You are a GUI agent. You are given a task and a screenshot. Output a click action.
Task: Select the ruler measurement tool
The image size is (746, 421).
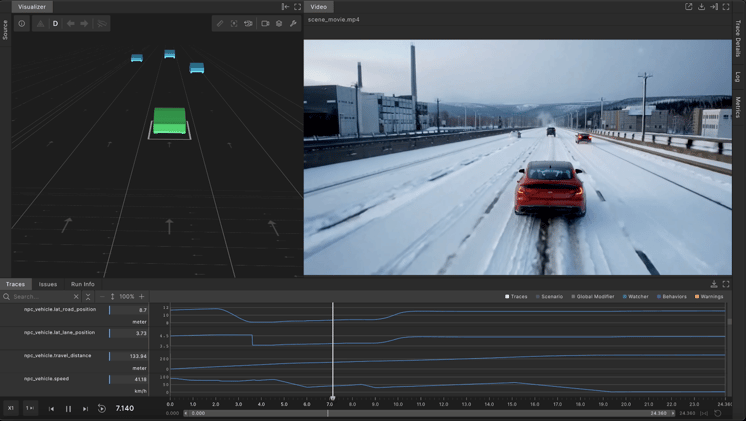click(x=220, y=23)
